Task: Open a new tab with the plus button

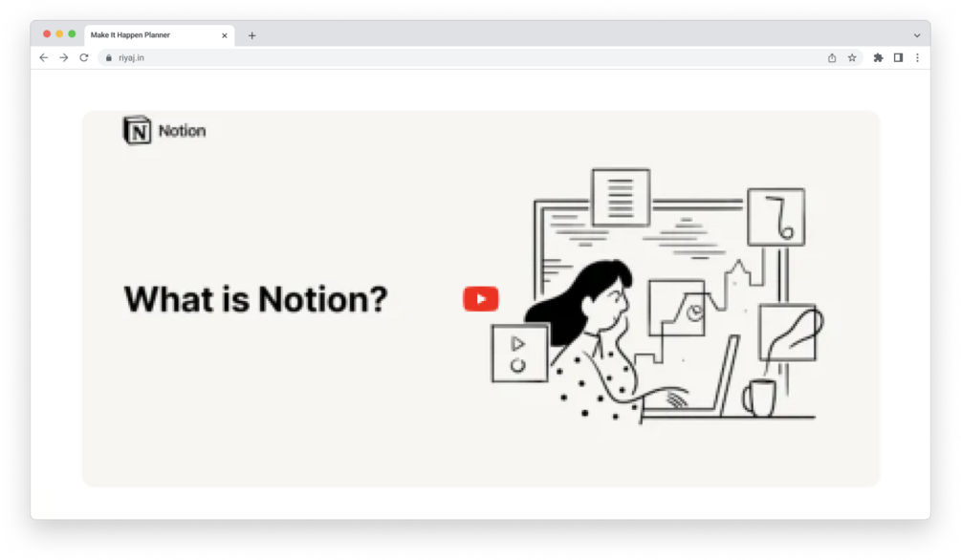Action: point(251,35)
